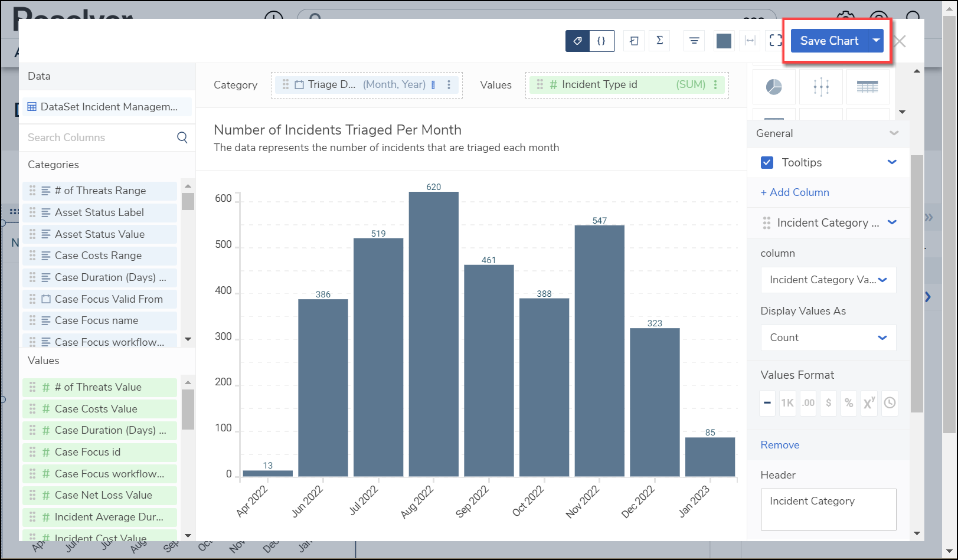This screenshot has width=958, height=560.
Task: Open the Save Chart dropdown arrow
Action: (876, 41)
